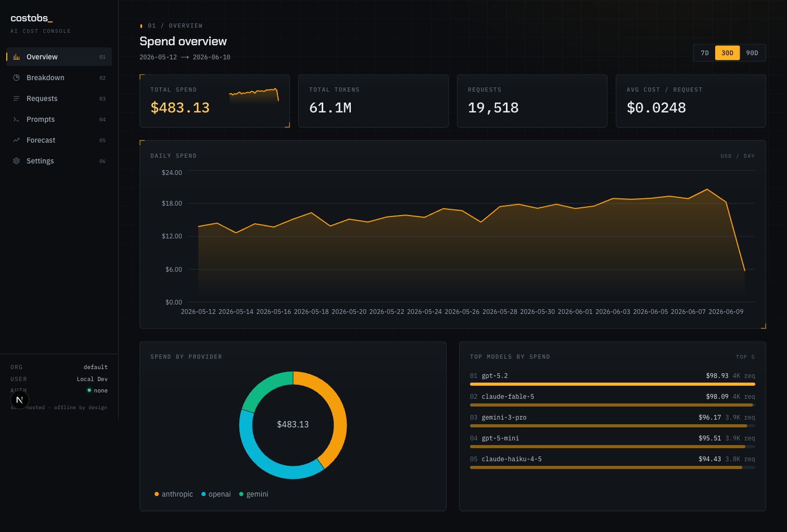Open the Overview page in the sidebar
Viewport: 787px width, 532px height.
[59, 57]
